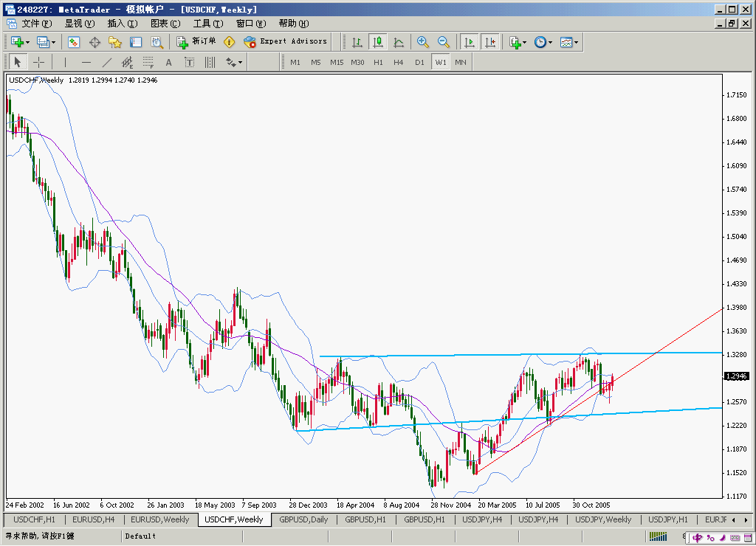Toggle Auto Scroll chart button
Viewport: 756px width, 546px height.
click(469, 42)
